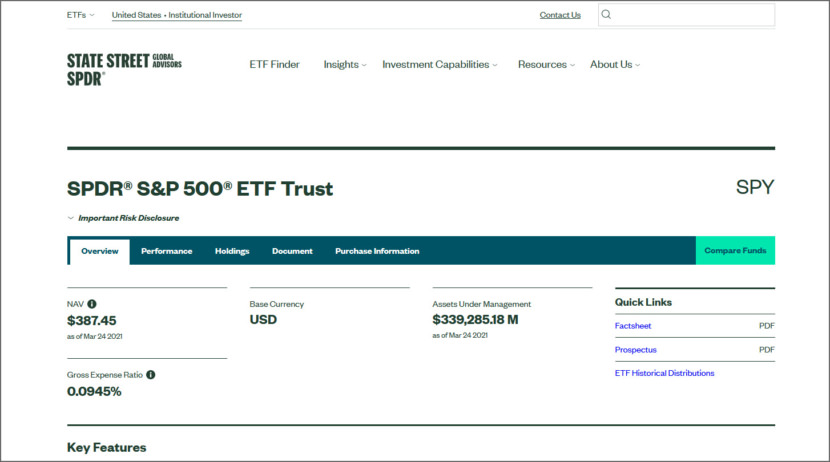The image size is (830, 462).
Task: Switch to the Performance tab
Action: point(166,251)
